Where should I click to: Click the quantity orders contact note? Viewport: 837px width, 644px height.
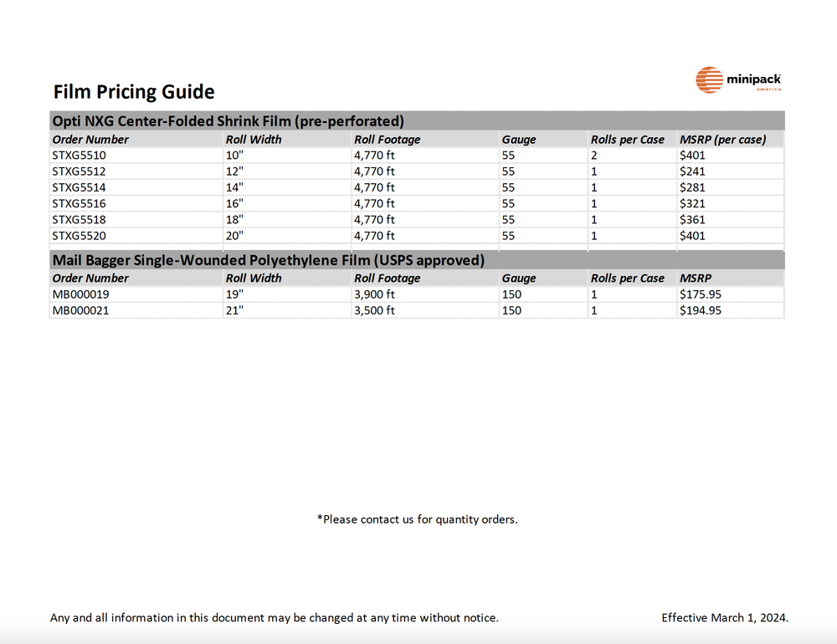pyautogui.click(x=418, y=519)
